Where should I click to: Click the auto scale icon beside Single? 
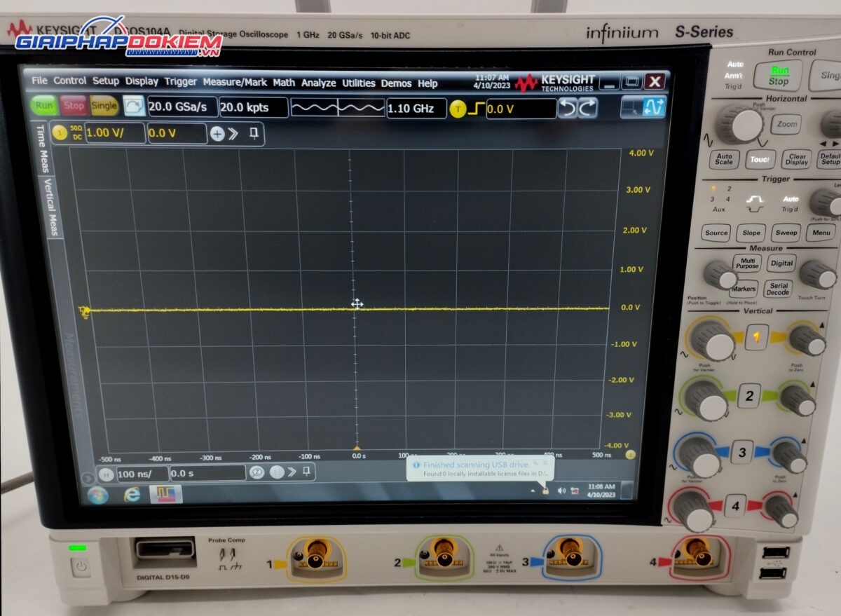point(132,107)
